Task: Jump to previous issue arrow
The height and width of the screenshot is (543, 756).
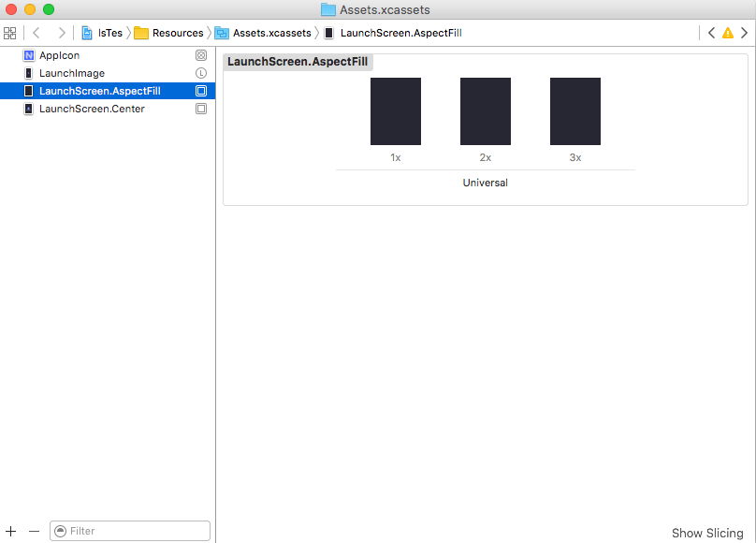Action: pyautogui.click(x=711, y=33)
